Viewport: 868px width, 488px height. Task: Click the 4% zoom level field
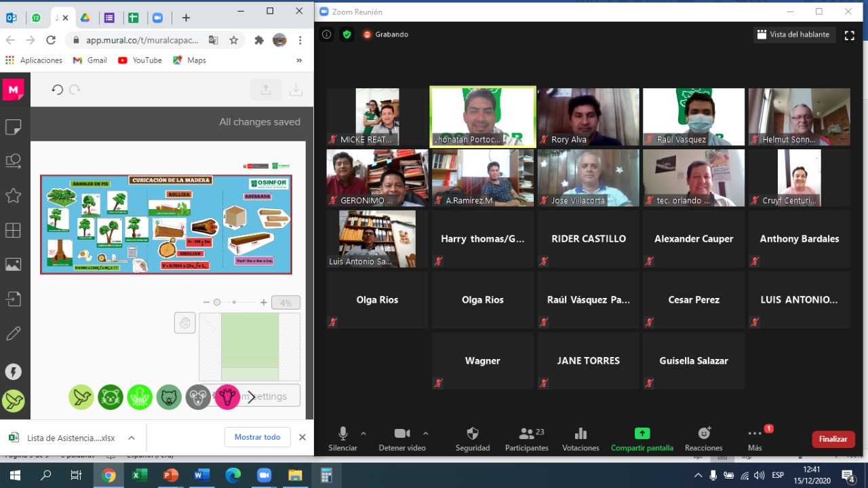click(x=285, y=303)
